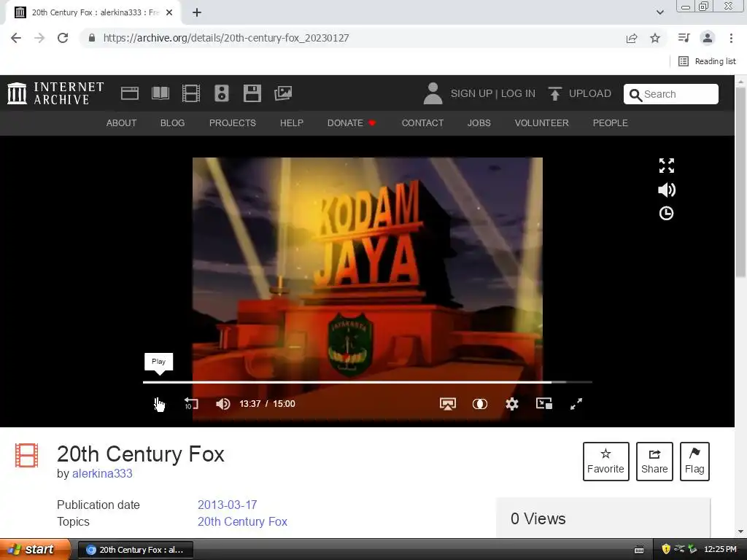Click the SIGN UP link
Screen dimensions: 747x560
point(471,93)
